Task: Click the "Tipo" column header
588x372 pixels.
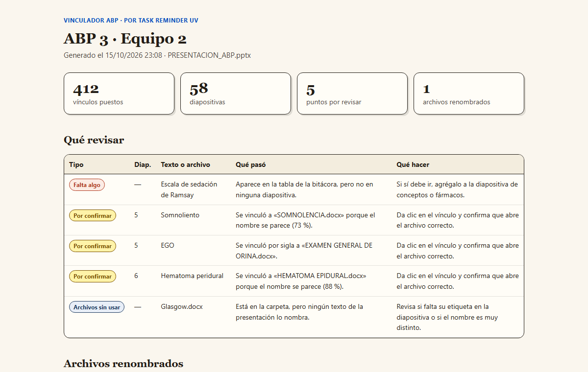Action: point(76,164)
